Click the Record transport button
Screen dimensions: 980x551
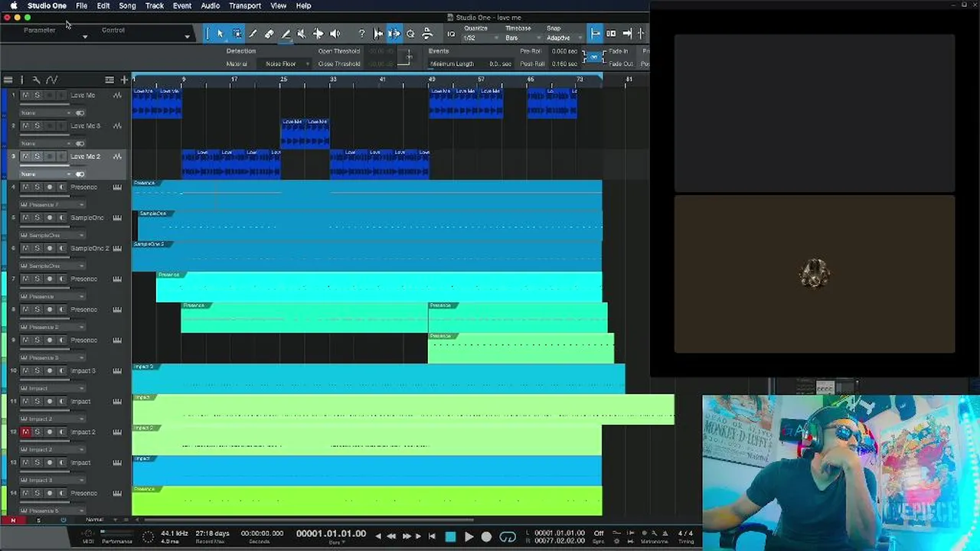(486, 537)
